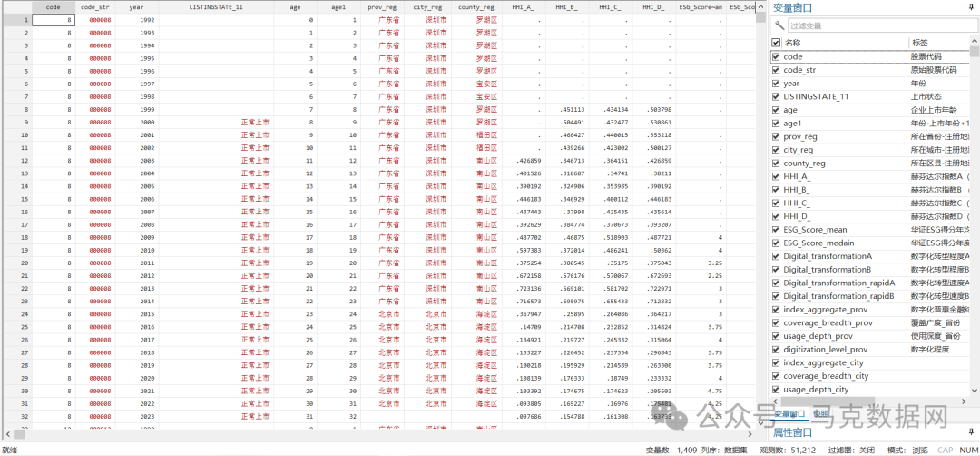Pin the 变量窗口 panel with its pushpin icon

point(971,8)
